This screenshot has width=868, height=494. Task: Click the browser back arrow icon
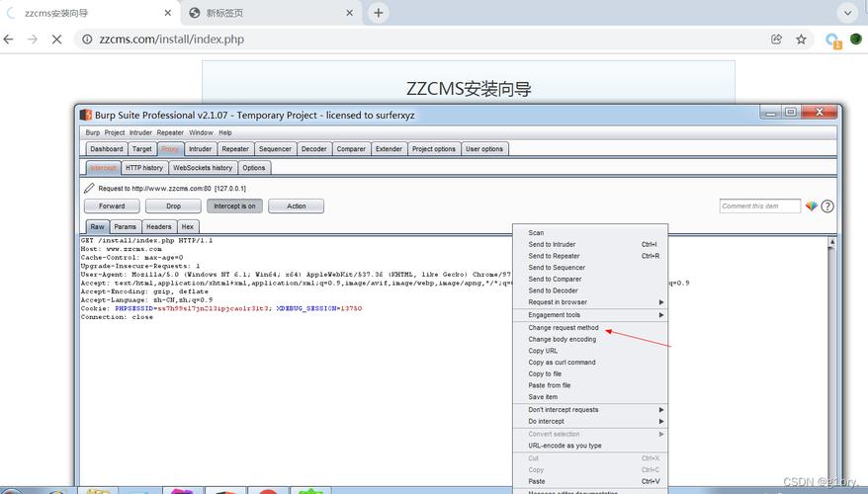[x=8, y=40]
